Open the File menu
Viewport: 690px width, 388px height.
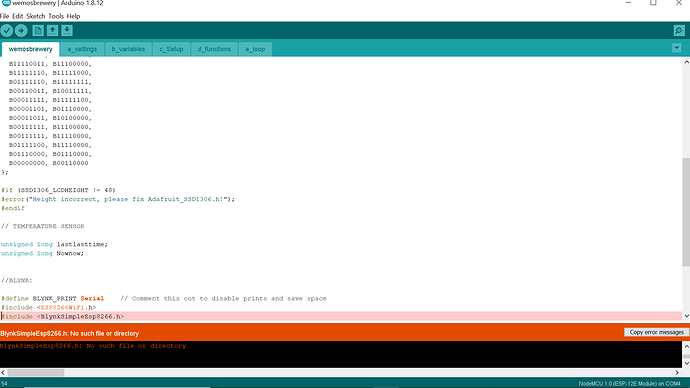coord(4,16)
